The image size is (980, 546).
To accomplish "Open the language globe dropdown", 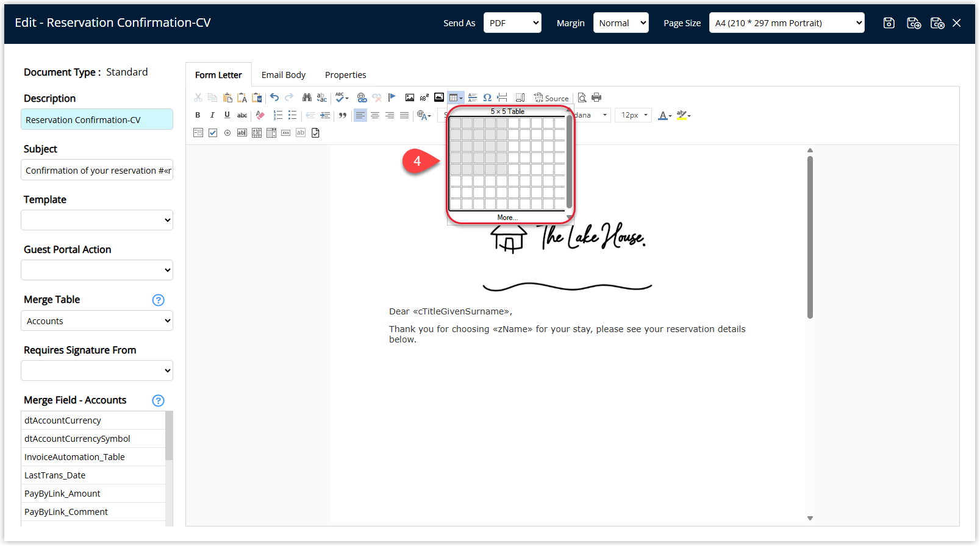I will coord(424,115).
